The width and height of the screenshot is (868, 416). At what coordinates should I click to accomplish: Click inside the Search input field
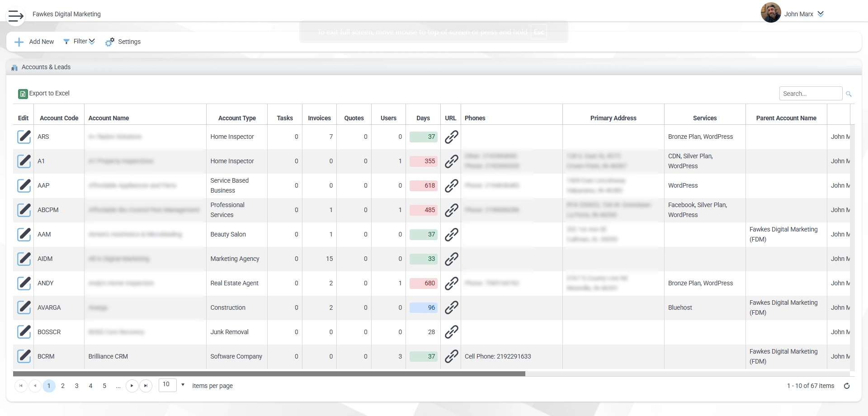point(811,93)
